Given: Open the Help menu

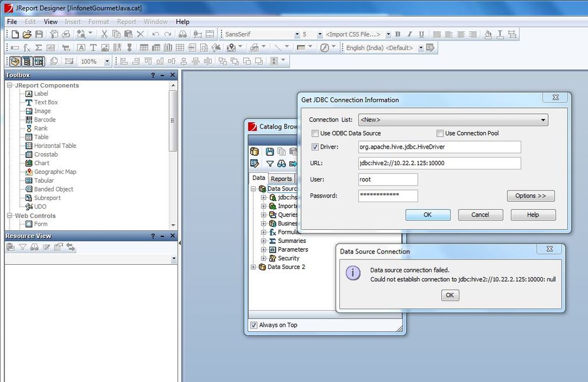Looking at the screenshot, I should pos(182,22).
